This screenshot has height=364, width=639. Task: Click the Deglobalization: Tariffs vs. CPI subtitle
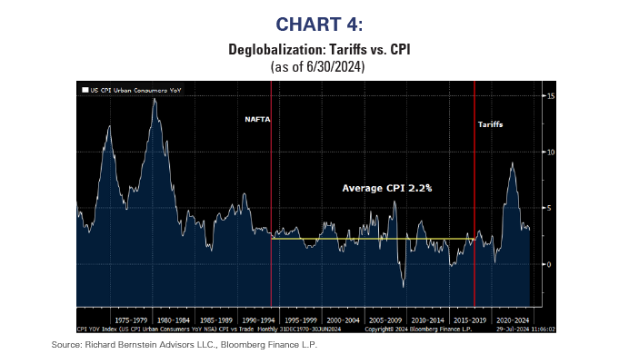click(x=318, y=50)
